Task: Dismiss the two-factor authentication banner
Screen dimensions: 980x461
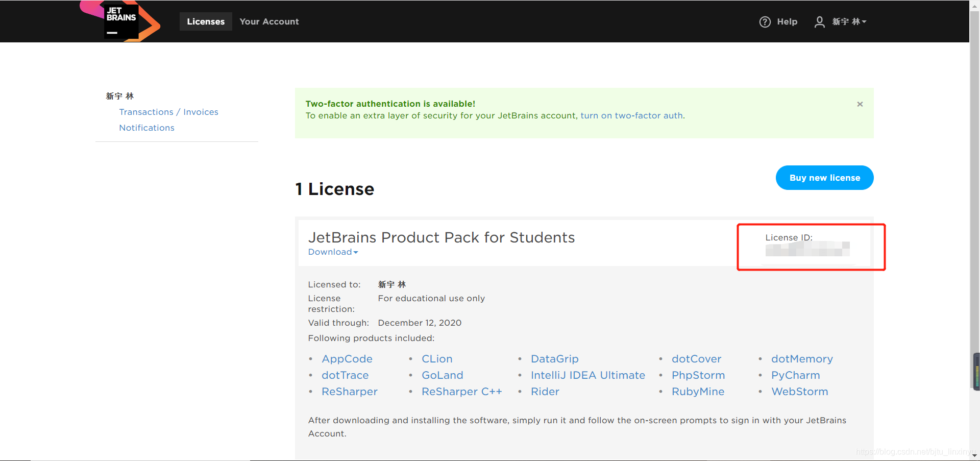Action: pyautogui.click(x=860, y=104)
